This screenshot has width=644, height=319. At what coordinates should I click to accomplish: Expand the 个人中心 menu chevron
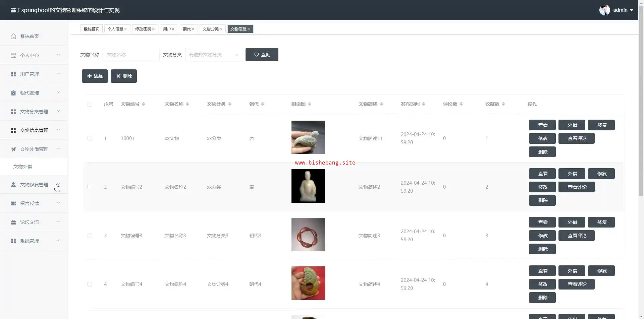58,55
